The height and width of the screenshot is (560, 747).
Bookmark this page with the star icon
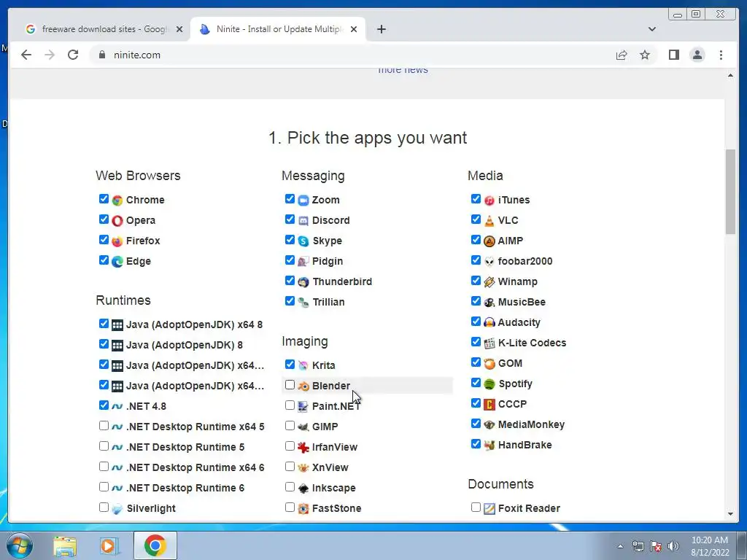pyautogui.click(x=645, y=55)
